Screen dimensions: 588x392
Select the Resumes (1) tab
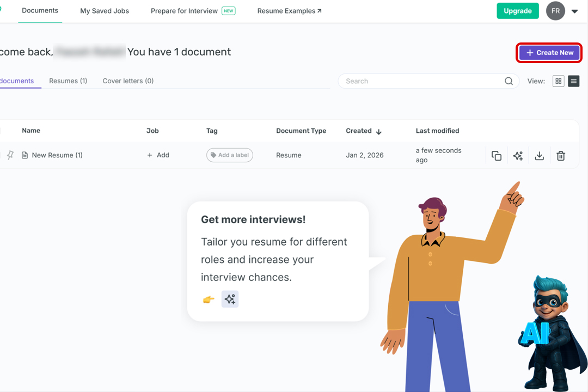pyautogui.click(x=68, y=81)
